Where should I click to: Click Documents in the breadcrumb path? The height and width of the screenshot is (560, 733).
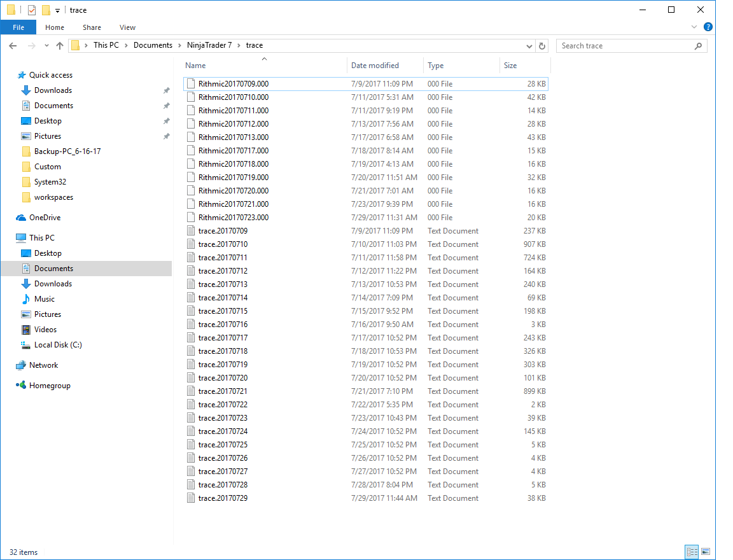[x=153, y=45]
